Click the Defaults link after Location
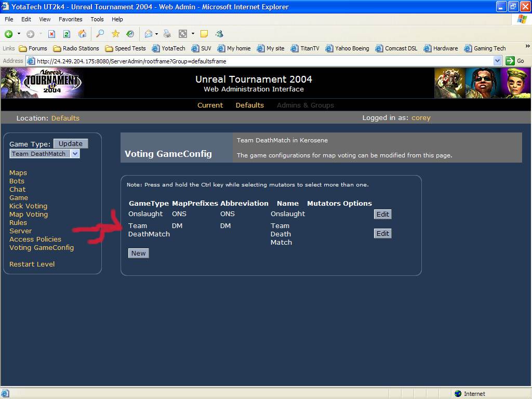532x399 pixels. pos(65,118)
